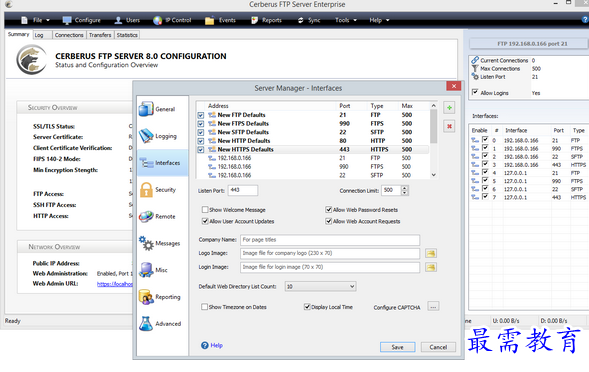Viewport: 589px width, 372px height.
Task: Toggle New SFTP Defaults checkbox
Action: pos(201,132)
